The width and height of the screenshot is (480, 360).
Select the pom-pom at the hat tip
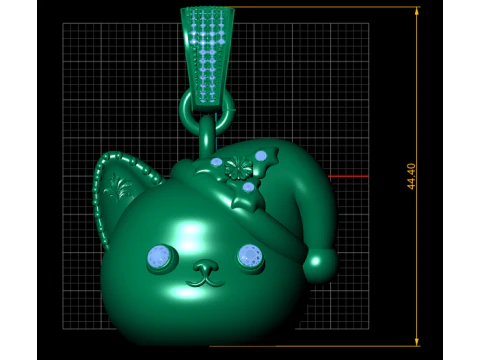(x=320, y=266)
